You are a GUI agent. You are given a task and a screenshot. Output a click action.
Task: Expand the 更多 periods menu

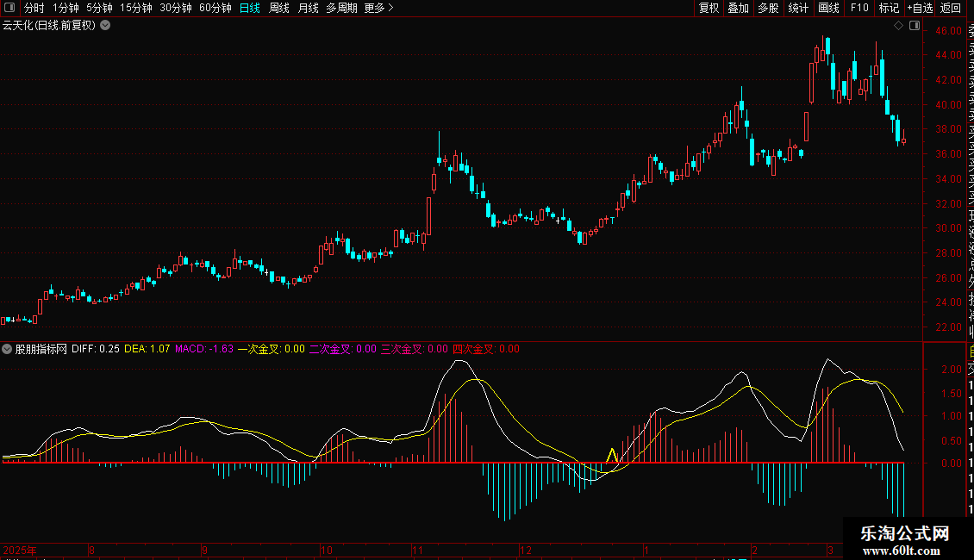(x=378, y=8)
